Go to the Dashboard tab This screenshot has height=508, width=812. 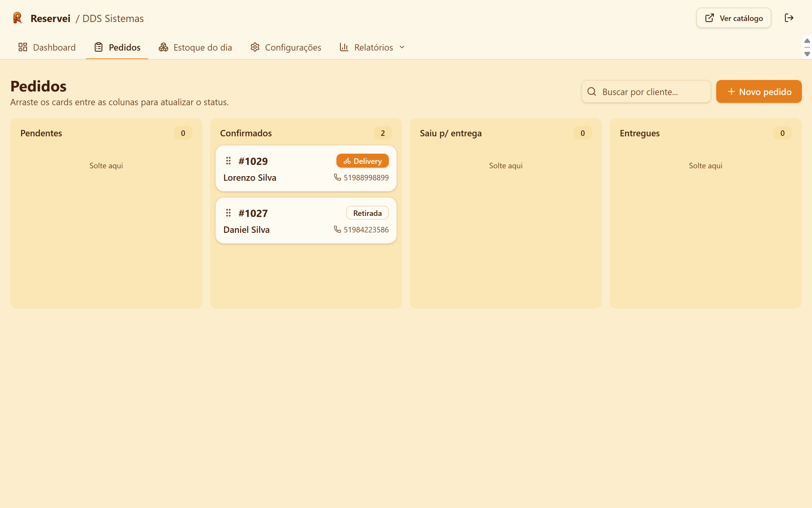click(47, 47)
